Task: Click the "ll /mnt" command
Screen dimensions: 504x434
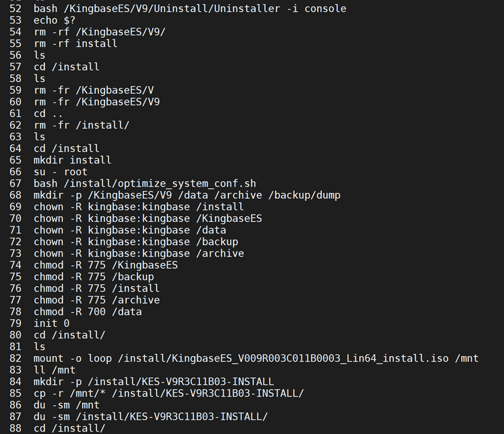Action: [54, 370]
